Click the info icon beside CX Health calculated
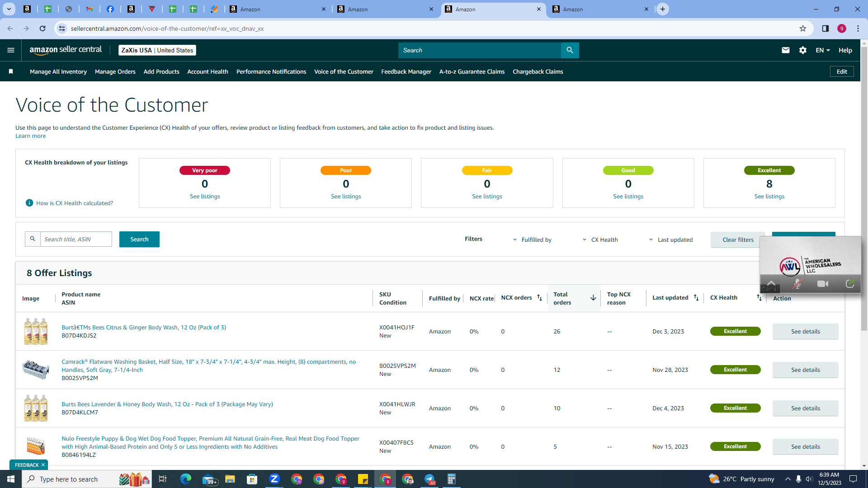The width and height of the screenshot is (868, 488). coord(29,203)
